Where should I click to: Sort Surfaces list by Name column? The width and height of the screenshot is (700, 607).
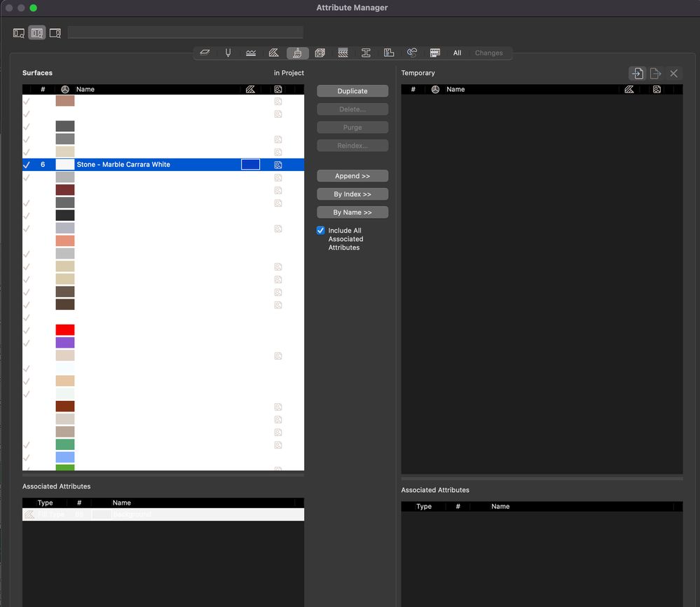[x=85, y=89]
